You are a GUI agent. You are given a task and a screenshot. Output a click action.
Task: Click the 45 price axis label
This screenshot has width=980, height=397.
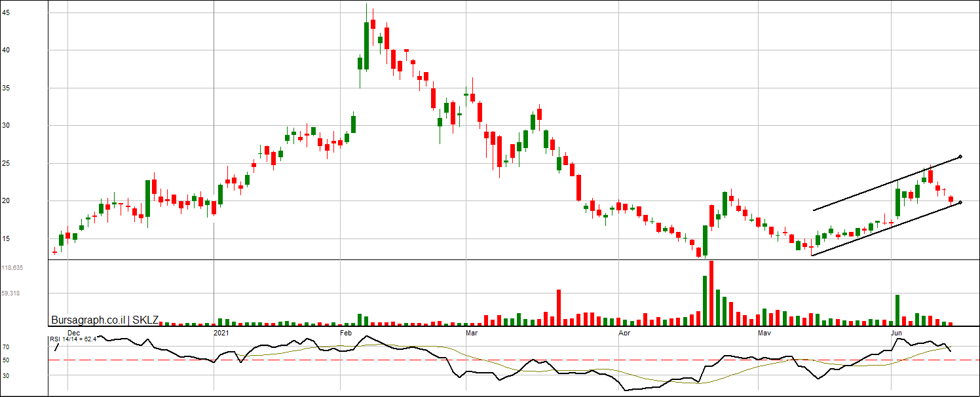[x=5, y=12]
